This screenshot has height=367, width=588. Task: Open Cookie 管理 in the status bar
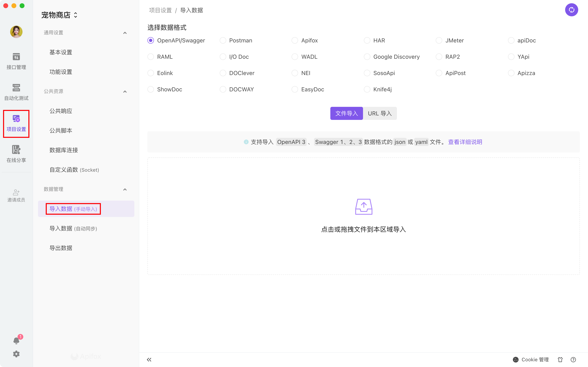[x=531, y=359]
